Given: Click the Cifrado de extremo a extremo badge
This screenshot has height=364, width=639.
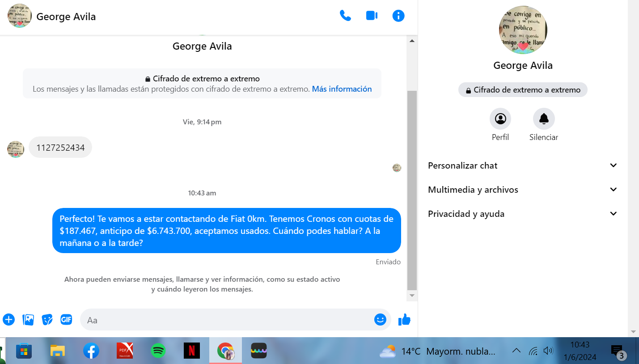Looking at the screenshot, I should coord(523,90).
